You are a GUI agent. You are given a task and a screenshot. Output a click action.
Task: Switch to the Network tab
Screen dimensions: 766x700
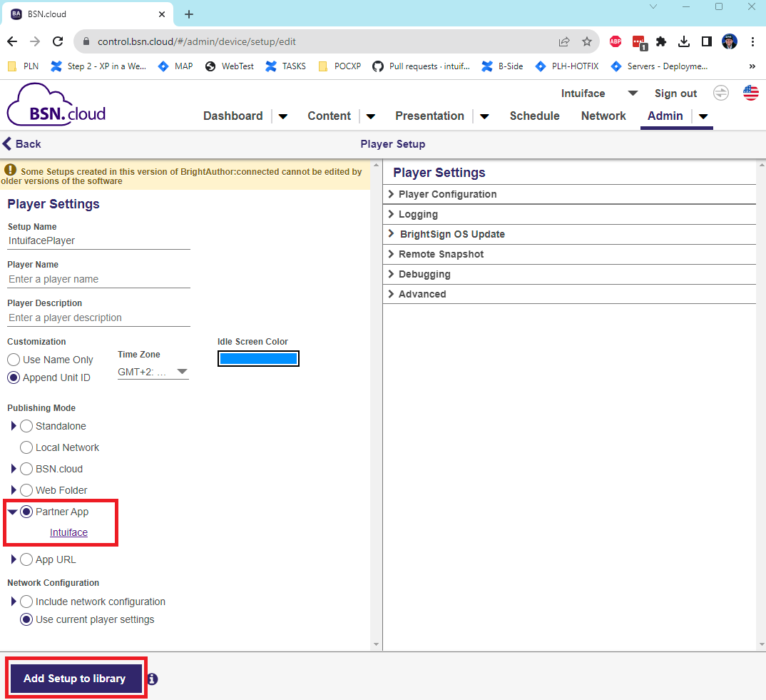[603, 116]
